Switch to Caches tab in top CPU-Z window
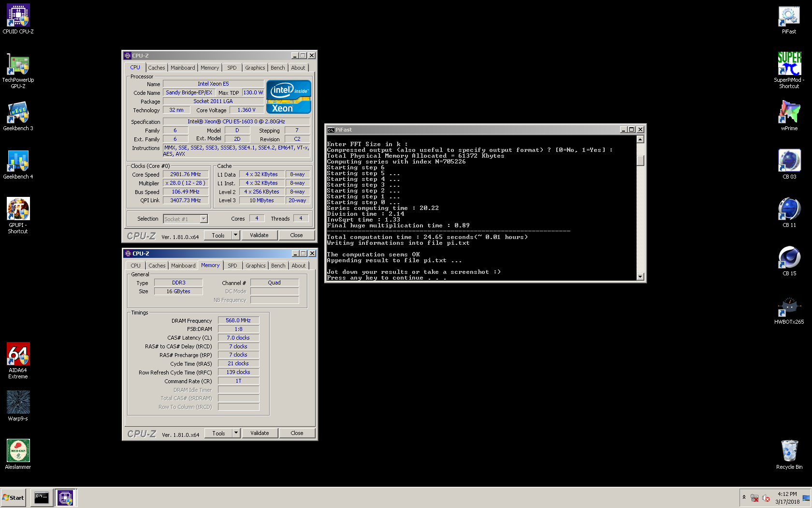Image resolution: width=812 pixels, height=508 pixels. [157, 68]
